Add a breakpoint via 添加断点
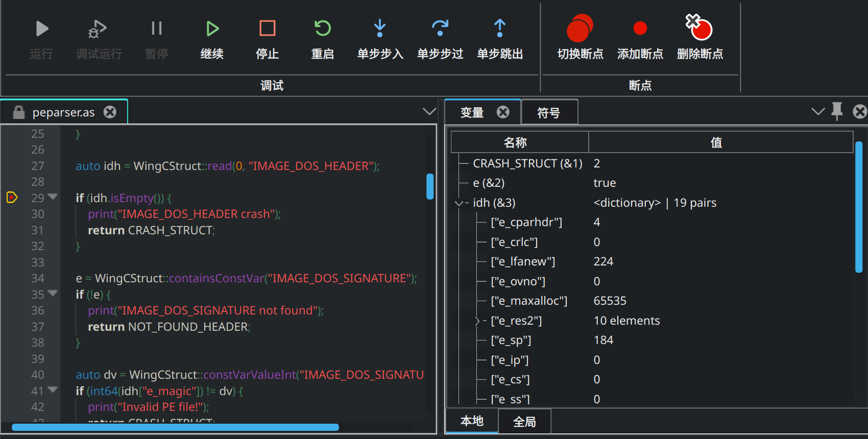 pyautogui.click(x=640, y=29)
